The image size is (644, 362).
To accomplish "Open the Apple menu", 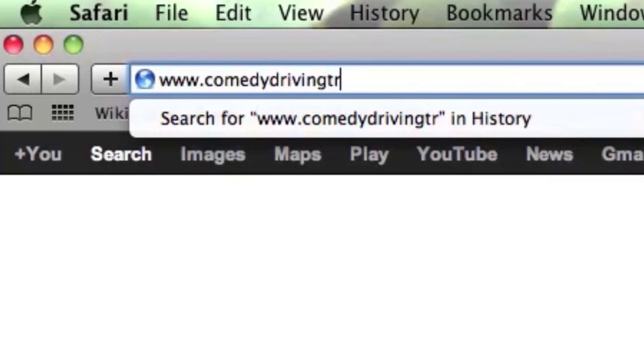I will coord(31,13).
